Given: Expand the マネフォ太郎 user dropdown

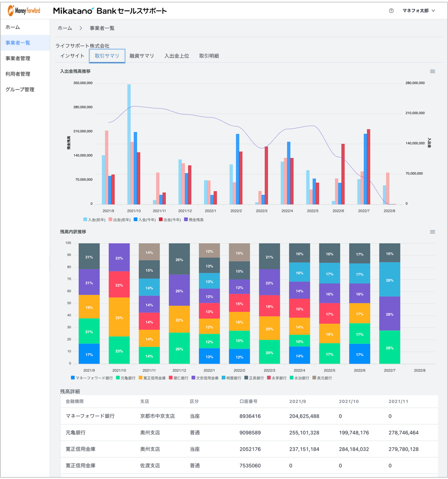Looking at the screenshot, I should 419,11.
